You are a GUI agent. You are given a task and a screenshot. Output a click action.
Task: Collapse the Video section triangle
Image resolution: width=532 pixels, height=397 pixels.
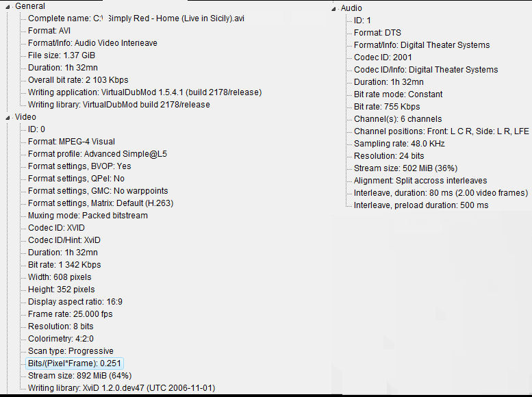tap(8, 118)
